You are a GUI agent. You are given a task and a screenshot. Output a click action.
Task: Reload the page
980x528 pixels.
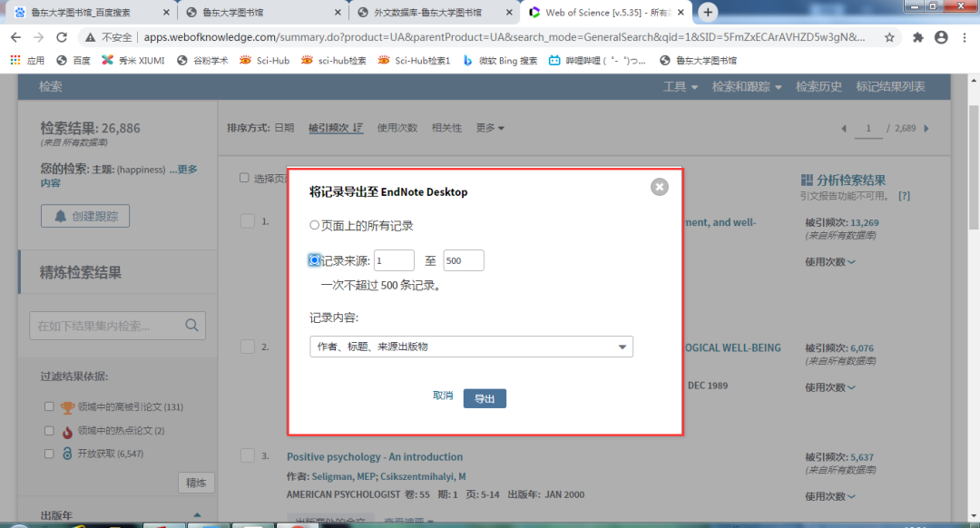62,37
